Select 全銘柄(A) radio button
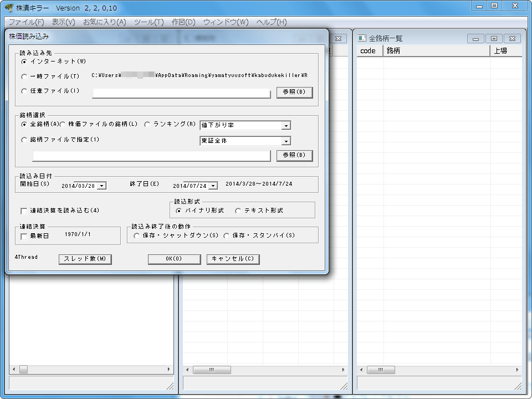Viewport: 532px width, 399px height. [24, 125]
